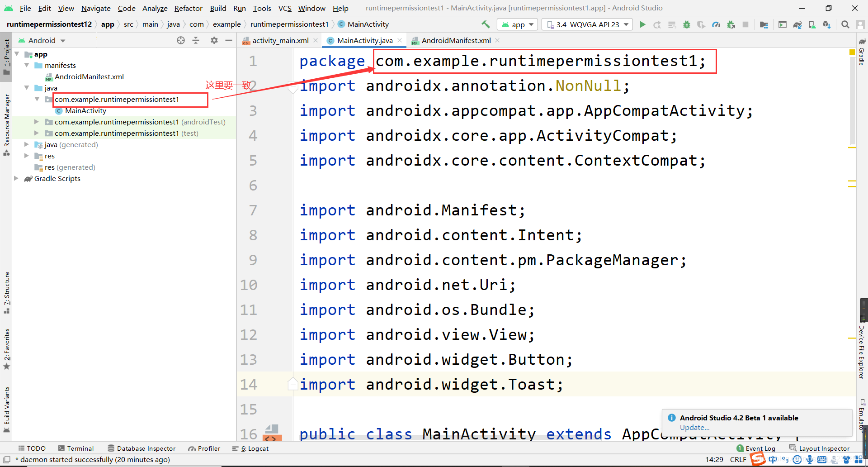Open Project panel settings gear
The width and height of the screenshot is (868, 467).
click(214, 40)
